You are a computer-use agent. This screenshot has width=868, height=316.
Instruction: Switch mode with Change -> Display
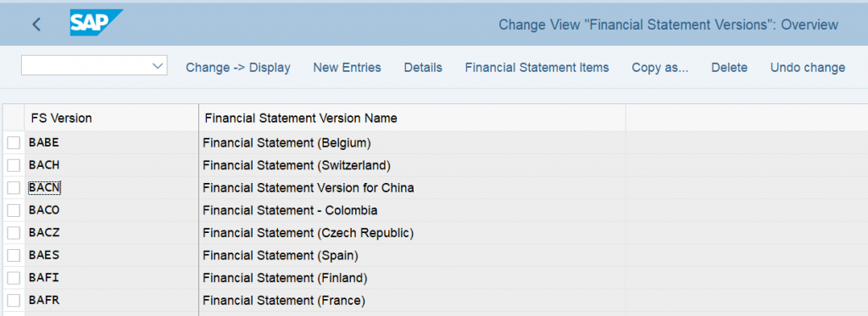point(238,68)
